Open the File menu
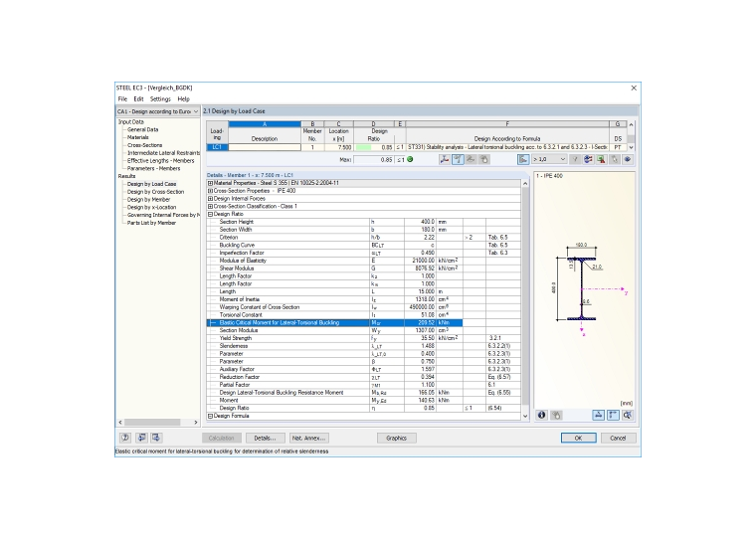This screenshot has height=539, width=756. click(122, 98)
